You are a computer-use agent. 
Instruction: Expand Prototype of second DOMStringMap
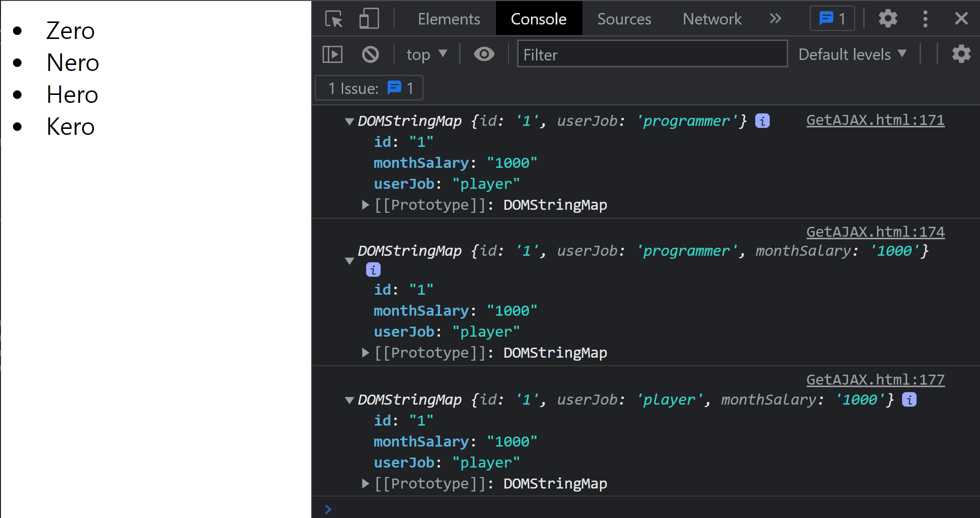[x=365, y=353]
